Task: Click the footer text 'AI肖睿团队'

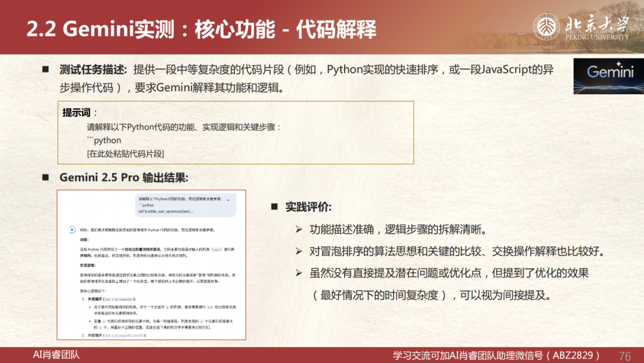Action: pos(56,355)
